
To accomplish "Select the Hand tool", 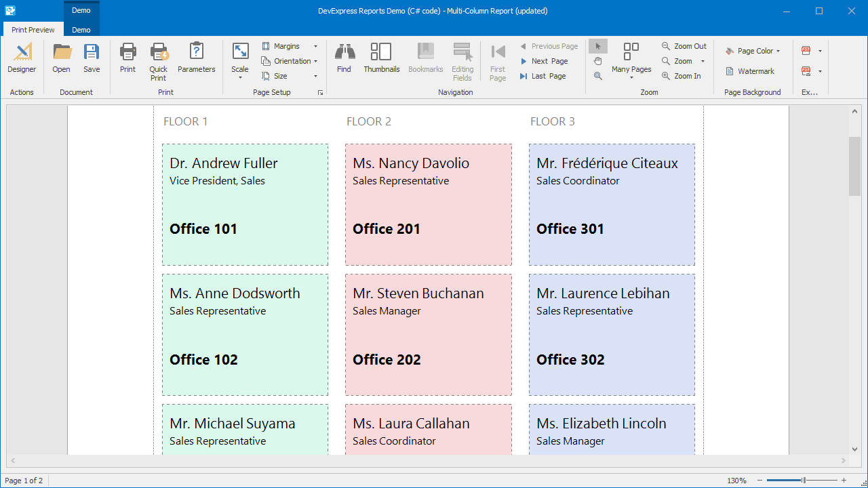I will [597, 61].
